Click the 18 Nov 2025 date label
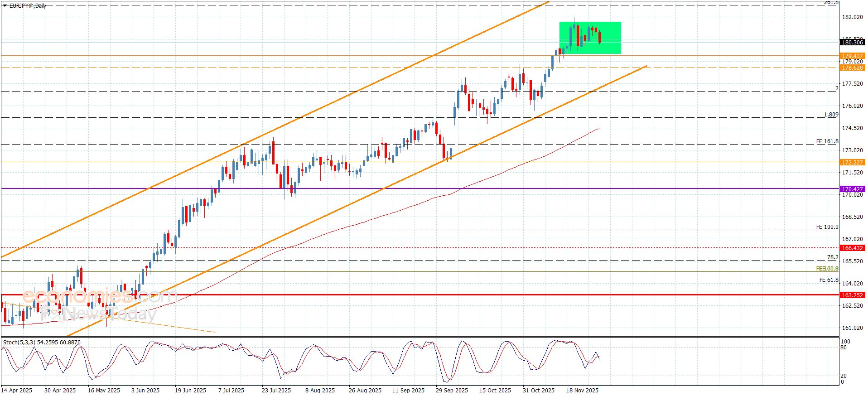 click(x=582, y=390)
